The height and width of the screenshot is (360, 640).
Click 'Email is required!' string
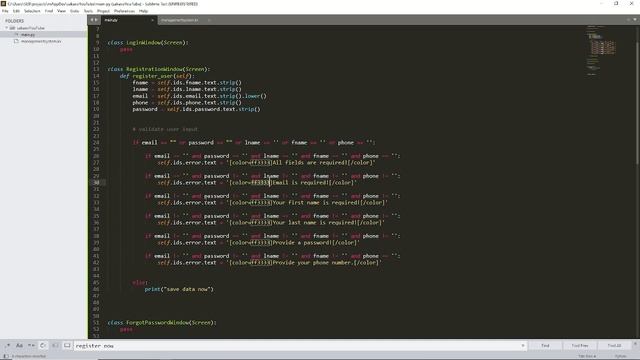pos(300,182)
